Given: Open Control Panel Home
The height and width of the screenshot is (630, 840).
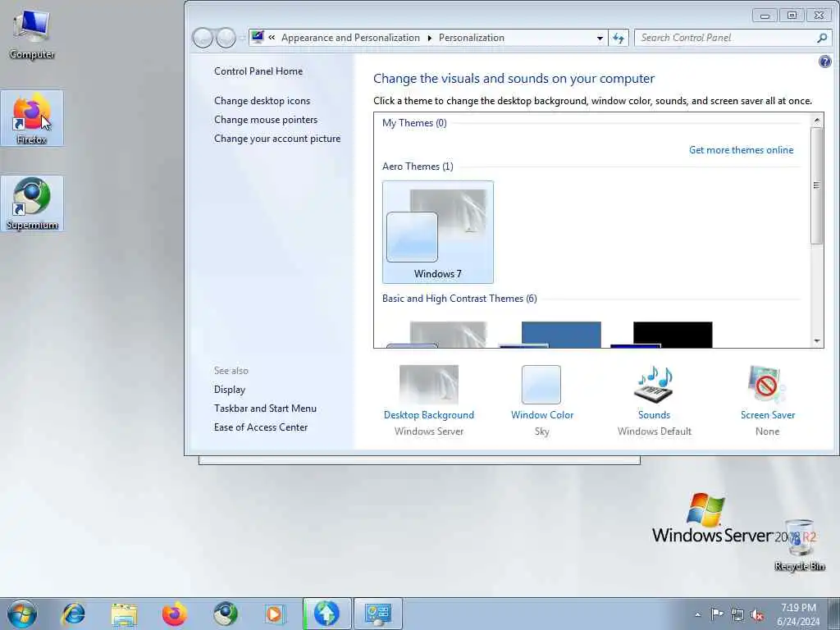Looking at the screenshot, I should coord(258,71).
